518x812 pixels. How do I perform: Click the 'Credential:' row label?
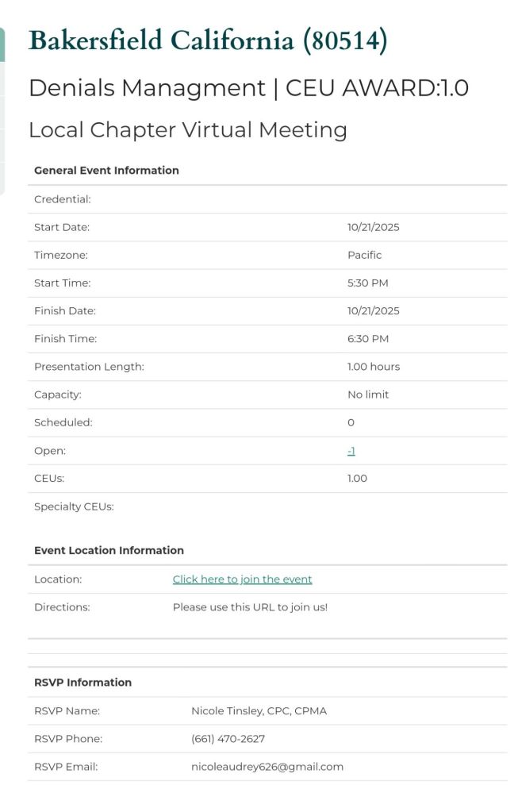(62, 199)
